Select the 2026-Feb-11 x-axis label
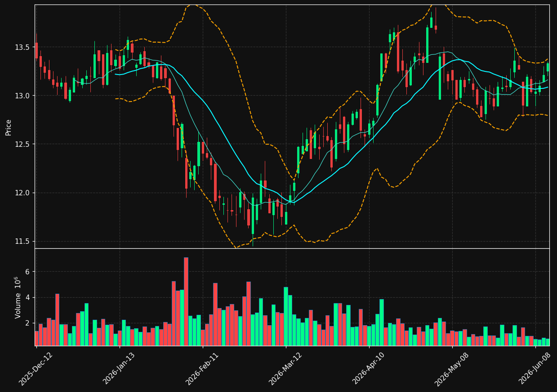This screenshot has height=392, width=557. [x=202, y=368]
